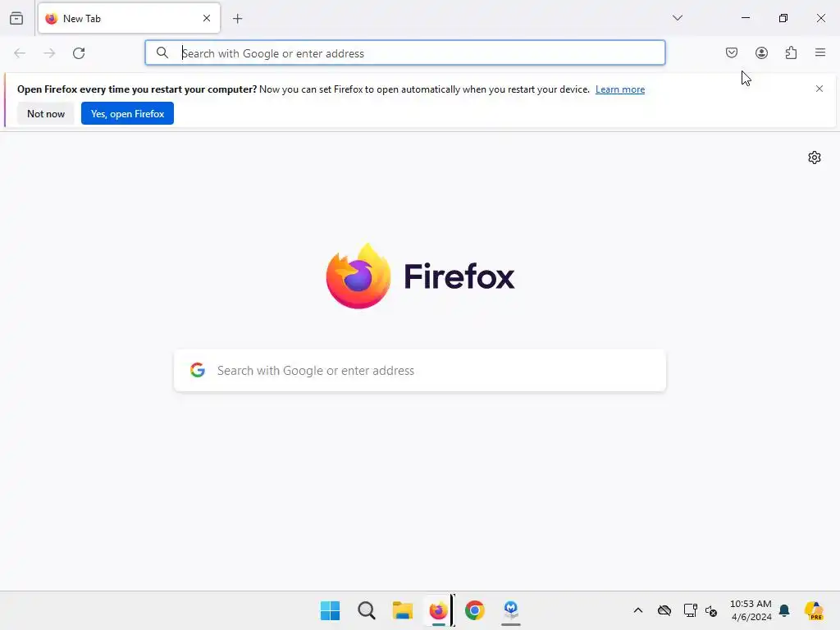The image size is (840, 630).
Task: Click the magnifier icon in the address bar
Action: [162, 52]
